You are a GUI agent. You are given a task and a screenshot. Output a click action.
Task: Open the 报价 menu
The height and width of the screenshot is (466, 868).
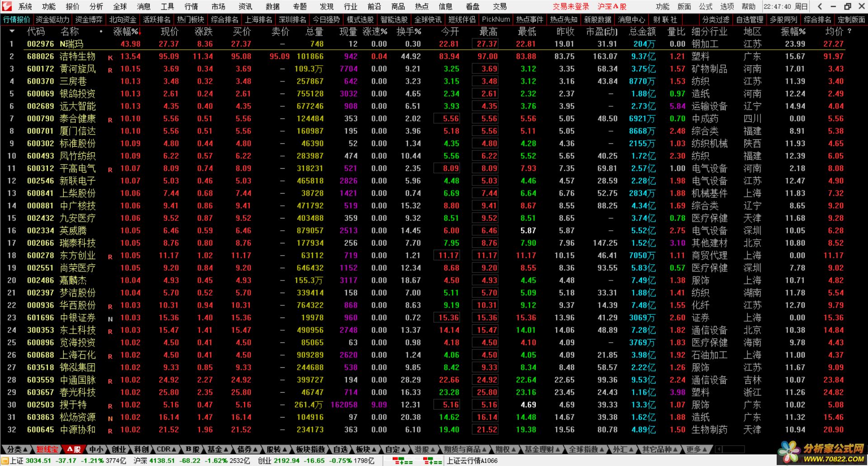72,6
